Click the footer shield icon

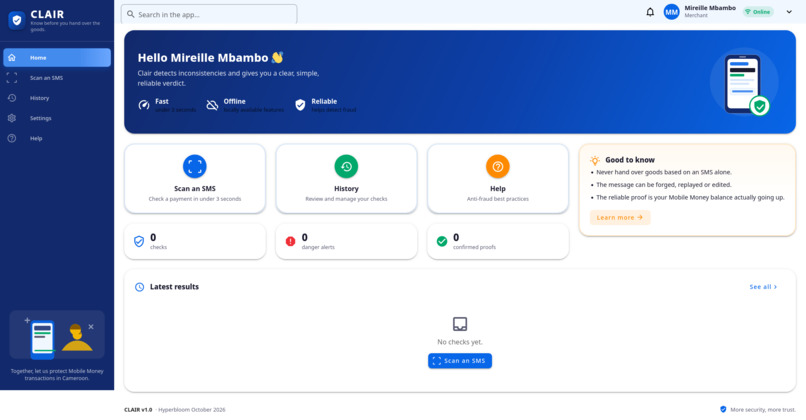pos(723,409)
